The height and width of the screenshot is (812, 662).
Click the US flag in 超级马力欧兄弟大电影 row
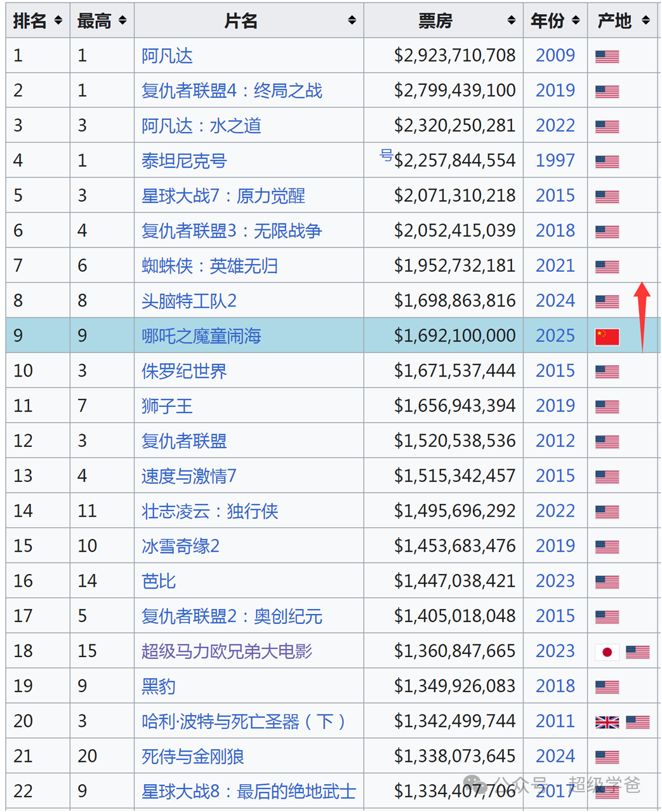638,652
